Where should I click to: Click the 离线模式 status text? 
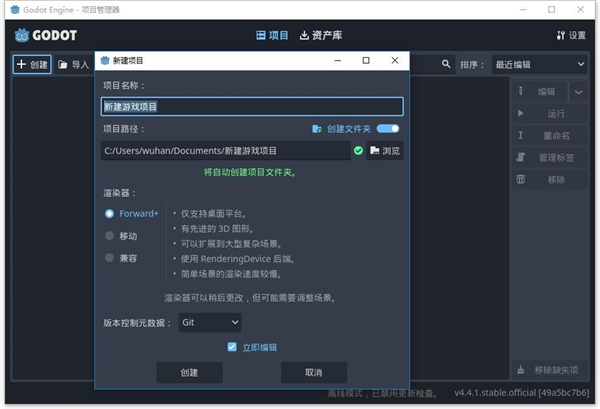coord(383,393)
